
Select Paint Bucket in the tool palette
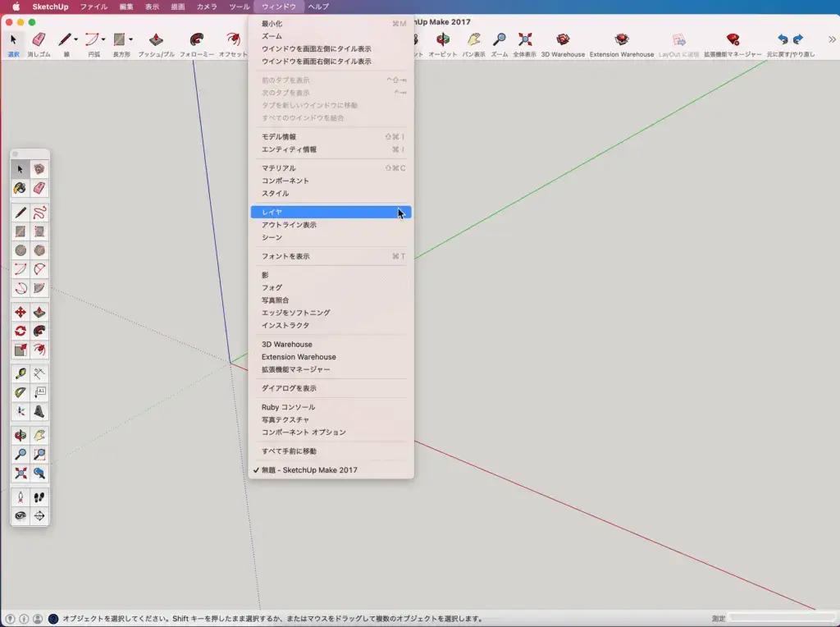click(x=21, y=188)
